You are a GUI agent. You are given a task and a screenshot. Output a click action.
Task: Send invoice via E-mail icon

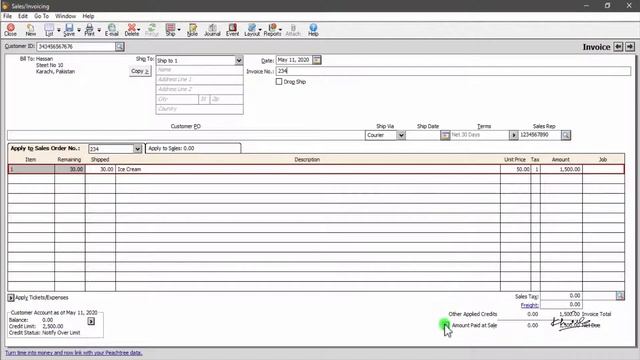[x=111, y=30]
